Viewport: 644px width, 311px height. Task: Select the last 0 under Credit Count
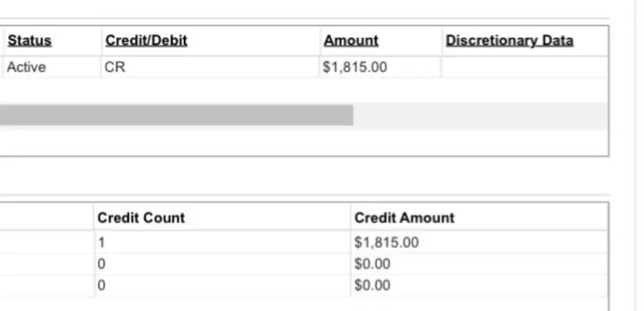[102, 285]
